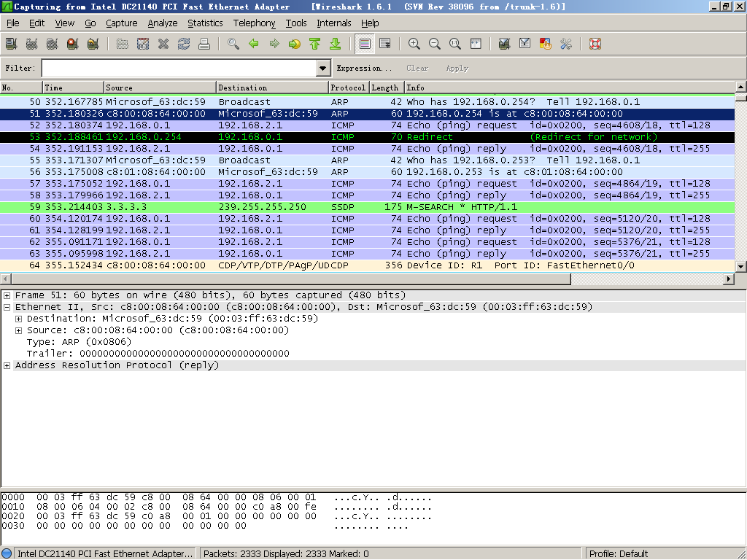Screen dimensions: 747x560
Task: Click the expert info indicator in status bar
Action: click(x=7, y=554)
